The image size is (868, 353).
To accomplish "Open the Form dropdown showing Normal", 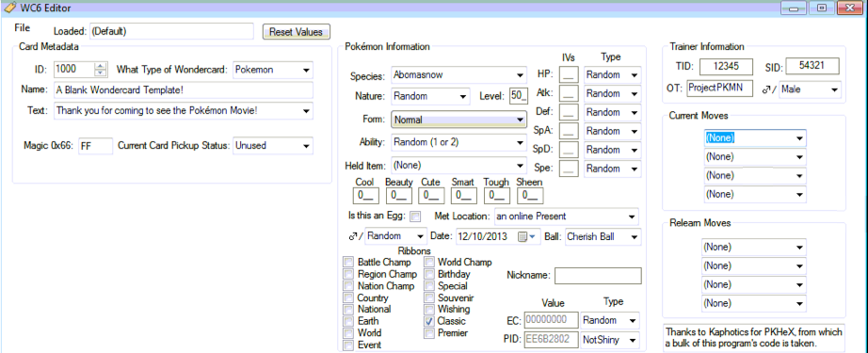I will click(458, 120).
